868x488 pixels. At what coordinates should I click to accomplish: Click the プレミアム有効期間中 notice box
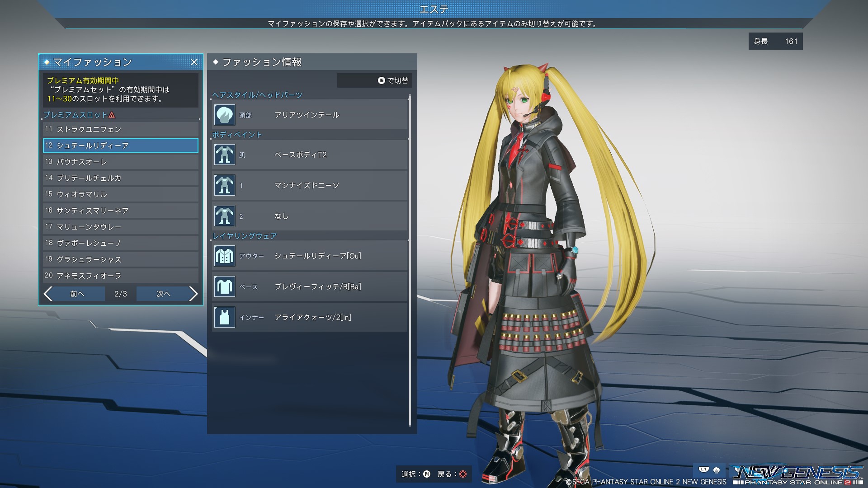tap(121, 90)
